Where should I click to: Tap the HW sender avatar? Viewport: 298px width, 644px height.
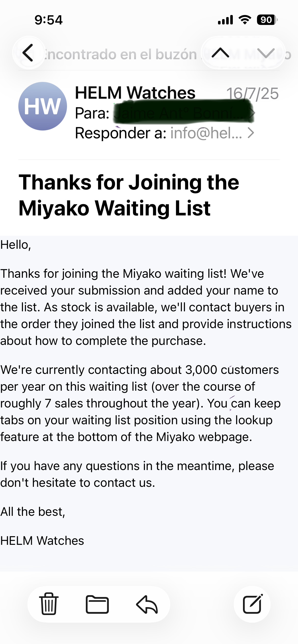click(x=43, y=106)
